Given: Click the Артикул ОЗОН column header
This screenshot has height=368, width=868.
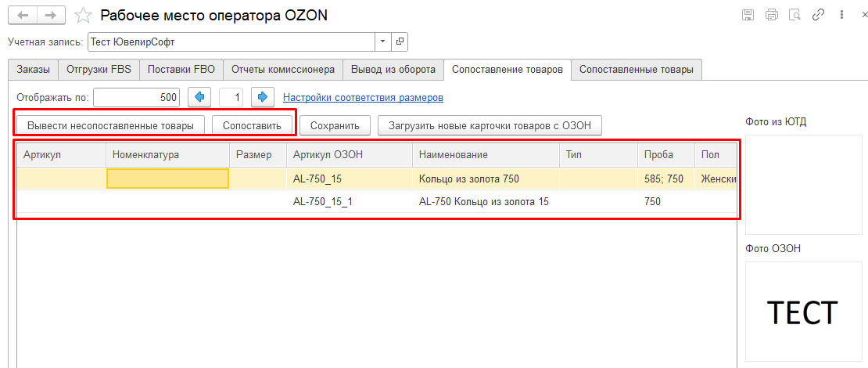Looking at the screenshot, I should pos(350,154).
